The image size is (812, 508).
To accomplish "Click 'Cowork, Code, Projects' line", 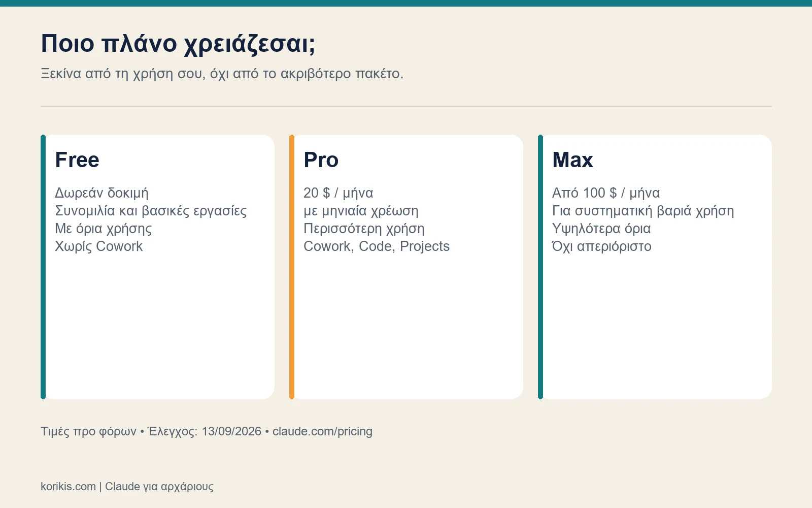I will pyautogui.click(x=377, y=246).
